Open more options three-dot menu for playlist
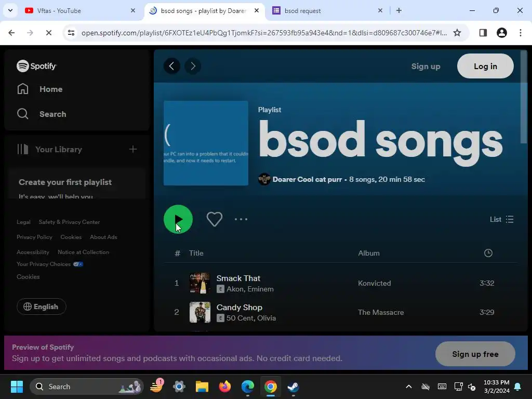Screen dimensions: 532x399 [x=241, y=219]
